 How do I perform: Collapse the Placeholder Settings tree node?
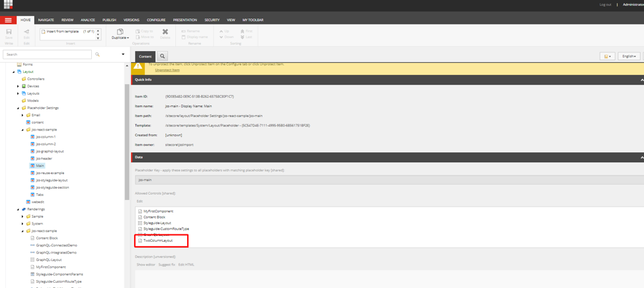[x=18, y=108]
